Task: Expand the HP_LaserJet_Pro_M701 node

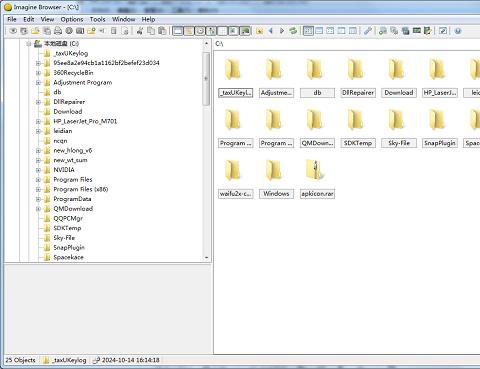Action: [38, 121]
